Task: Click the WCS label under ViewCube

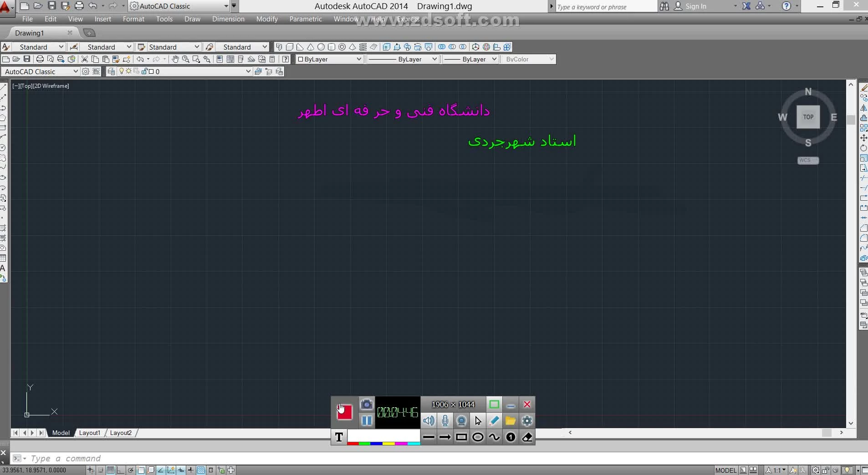Action: click(808, 160)
